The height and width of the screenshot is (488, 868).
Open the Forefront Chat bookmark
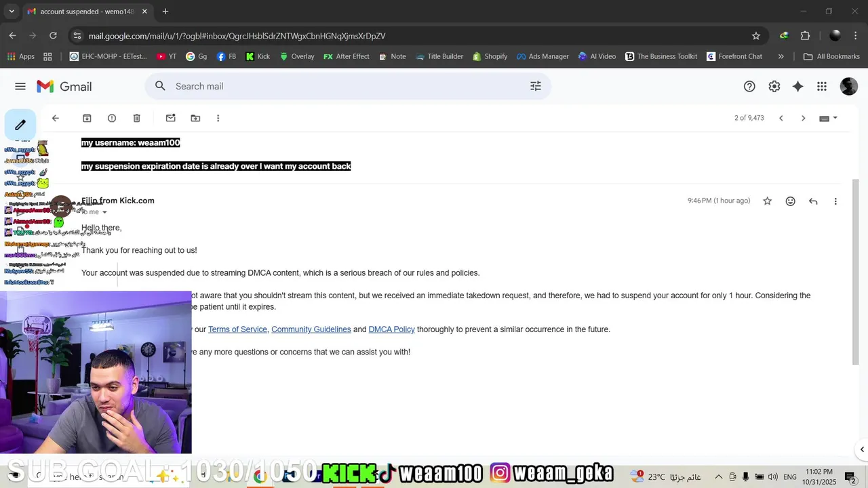coord(734,56)
